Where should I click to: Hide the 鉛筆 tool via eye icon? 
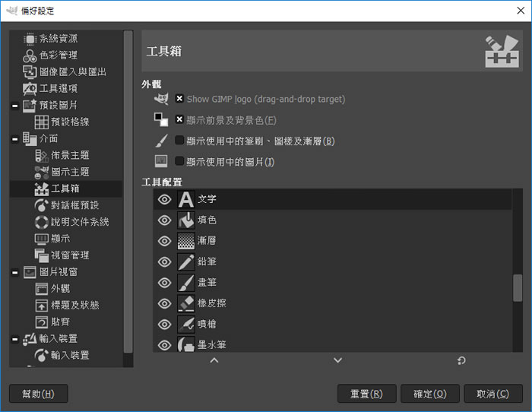click(165, 262)
